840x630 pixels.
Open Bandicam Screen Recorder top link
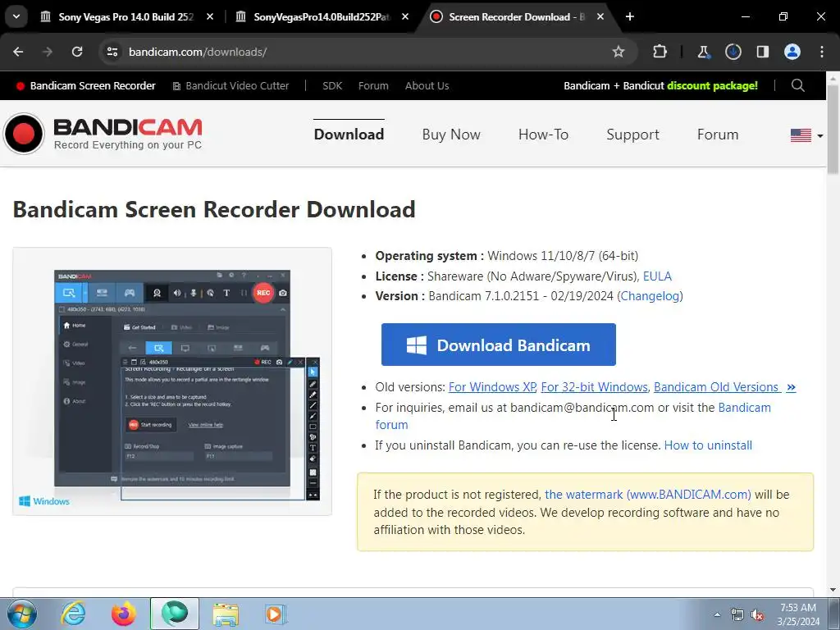[85, 85]
